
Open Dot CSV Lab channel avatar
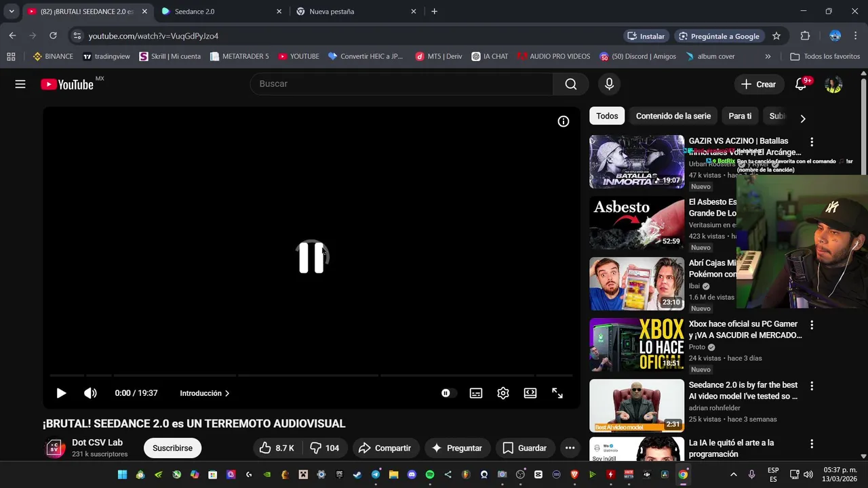pyautogui.click(x=56, y=448)
